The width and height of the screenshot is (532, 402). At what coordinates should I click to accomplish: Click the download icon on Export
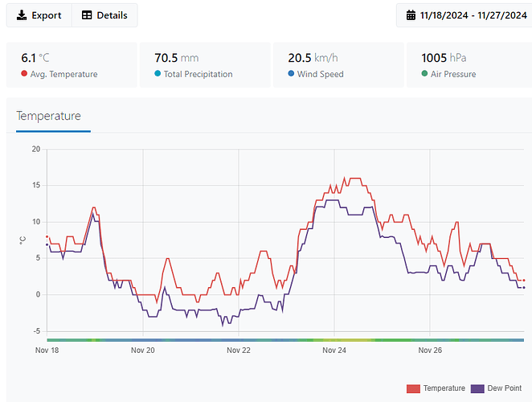[x=22, y=15]
